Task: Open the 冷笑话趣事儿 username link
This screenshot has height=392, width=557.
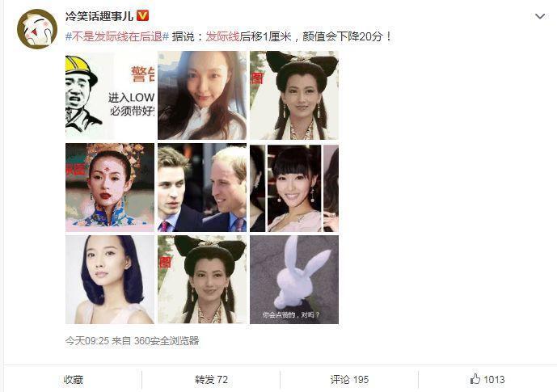Action: pyautogui.click(x=99, y=16)
